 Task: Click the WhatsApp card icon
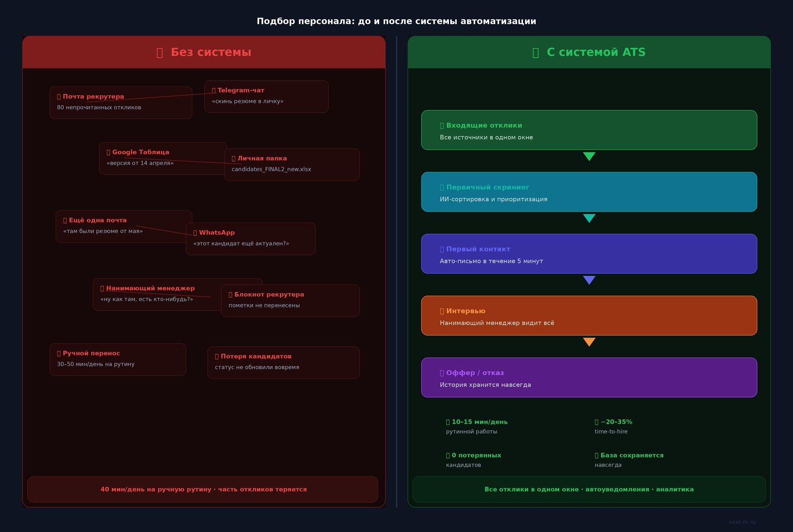tap(195, 233)
